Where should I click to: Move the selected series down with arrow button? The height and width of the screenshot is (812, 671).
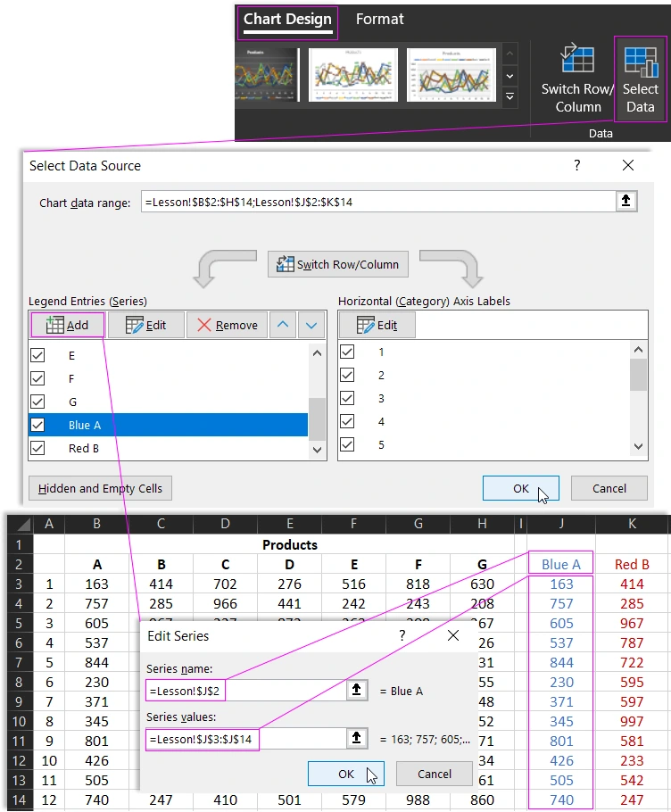click(311, 325)
